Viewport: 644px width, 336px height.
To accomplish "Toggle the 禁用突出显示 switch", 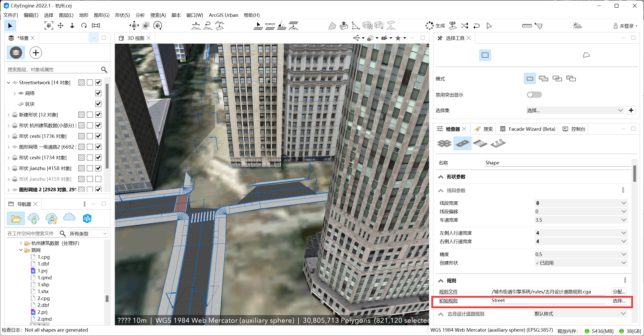I will pos(534,95).
